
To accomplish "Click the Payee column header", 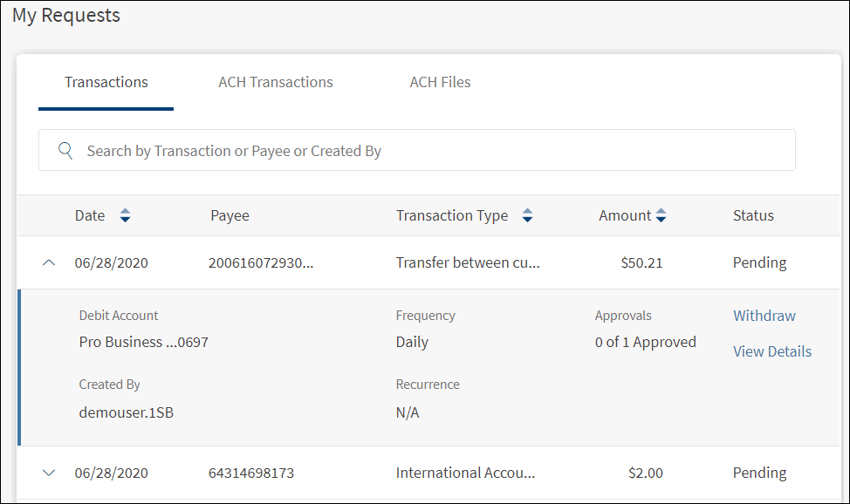I will [x=230, y=215].
